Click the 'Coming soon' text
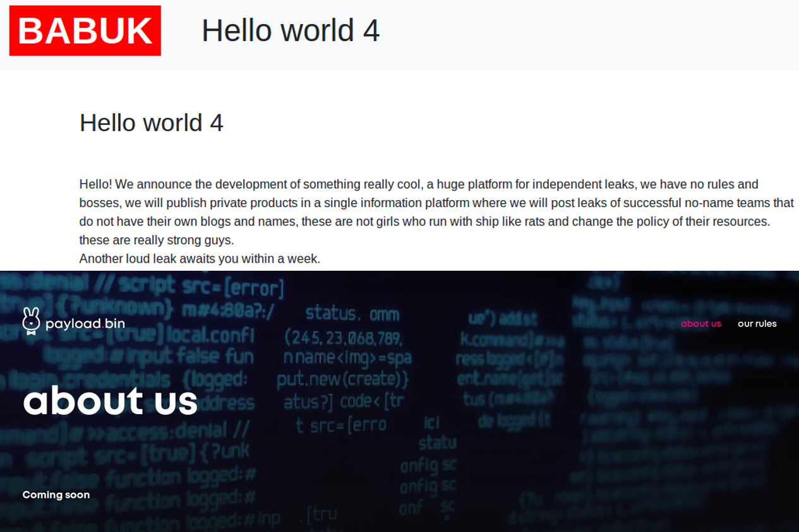The height and width of the screenshot is (532, 799). (56, 495)
